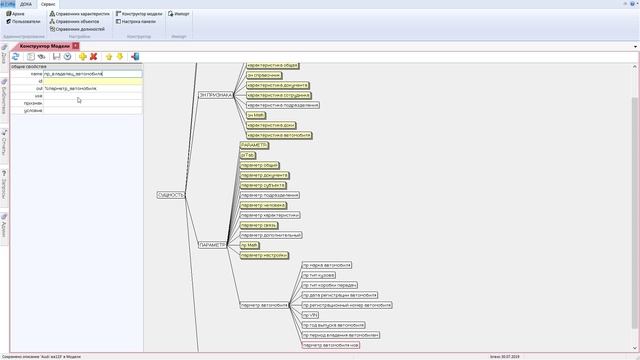Open the Запросы side panel tab
The image size is (640, 360).
point(4,186)
